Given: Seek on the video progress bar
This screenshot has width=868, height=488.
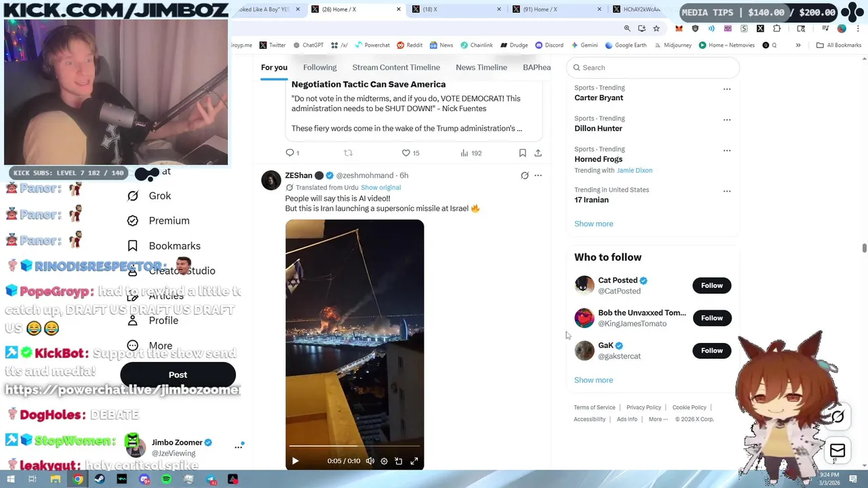Looking at the screenshot, I should (x=355, y=446).
